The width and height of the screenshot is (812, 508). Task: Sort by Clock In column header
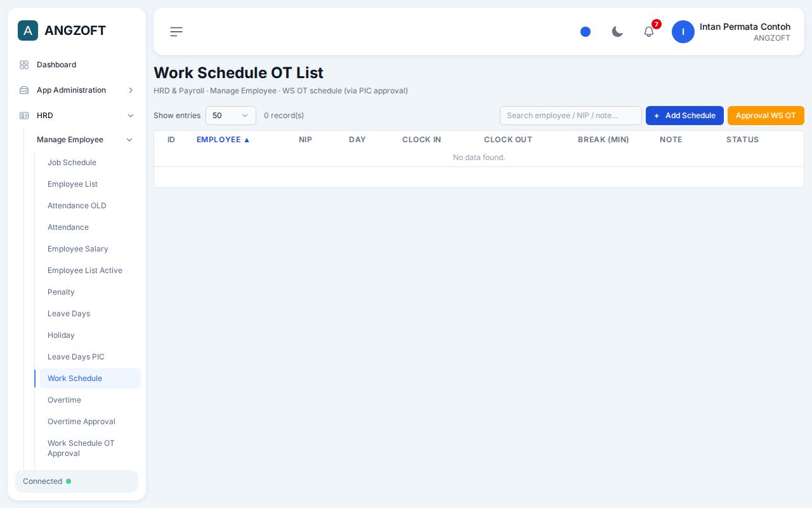421,140
